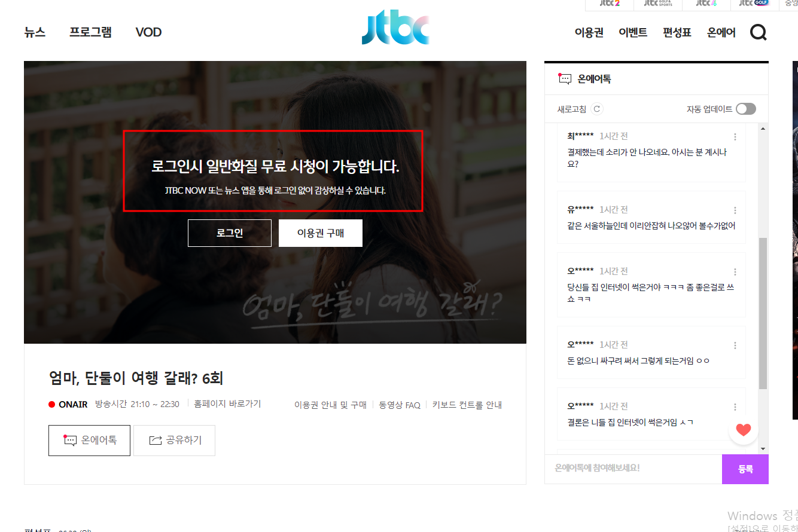Open the search magnifier icon
This screenshot has height=532, width=798.
(x=758, y=32)
